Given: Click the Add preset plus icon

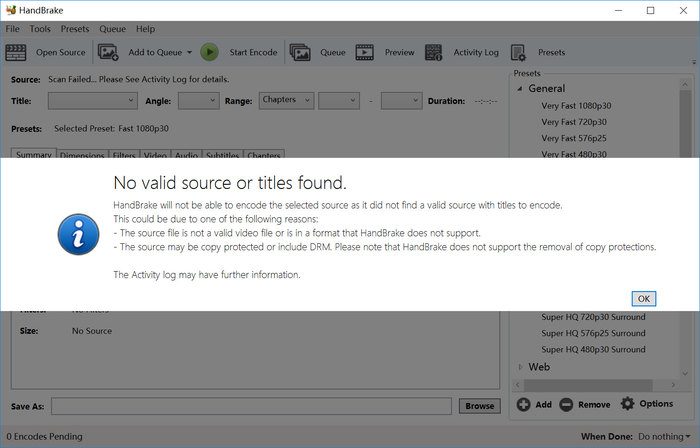Looking at the screenshot, I should 523,404.
